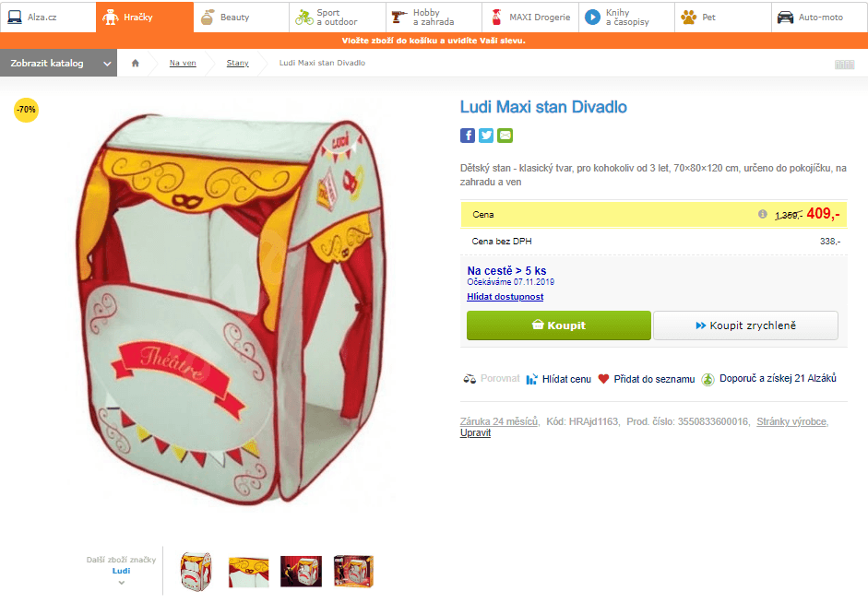Buy the tent with Koupit button

click(x=559, y=325)
